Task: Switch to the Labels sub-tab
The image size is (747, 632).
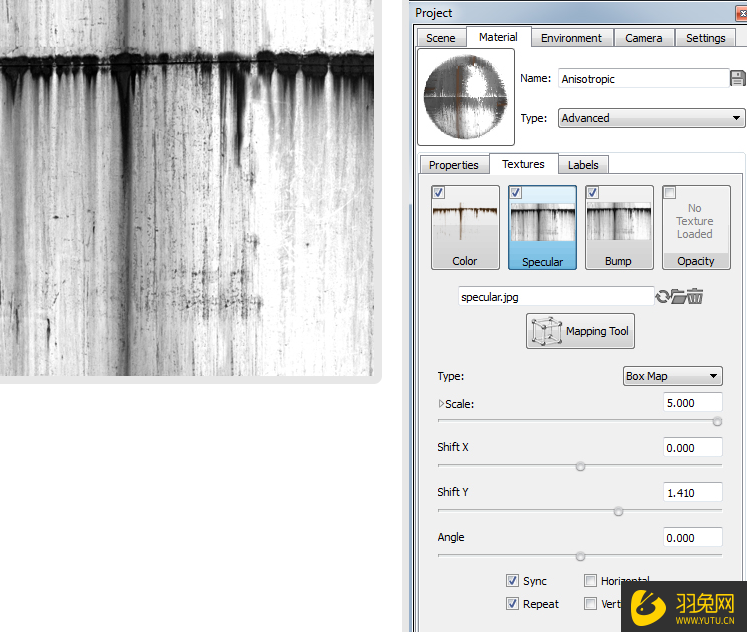Action: coord(583,165)
